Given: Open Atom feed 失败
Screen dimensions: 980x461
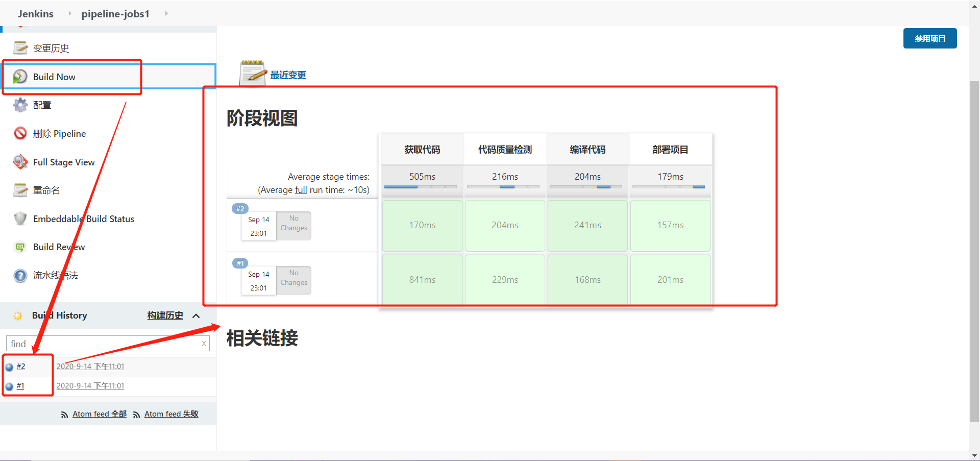Looking at the screenshot, I should [171, 414].
